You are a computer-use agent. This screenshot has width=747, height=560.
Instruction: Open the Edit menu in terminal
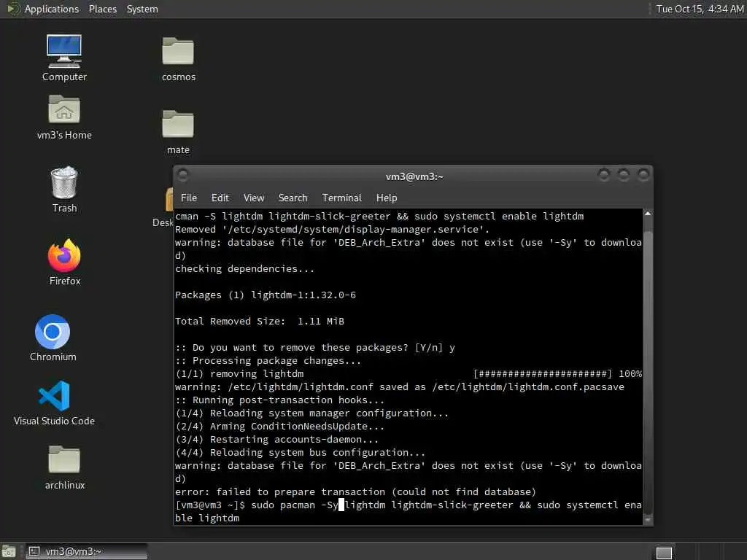click(220, 198)
